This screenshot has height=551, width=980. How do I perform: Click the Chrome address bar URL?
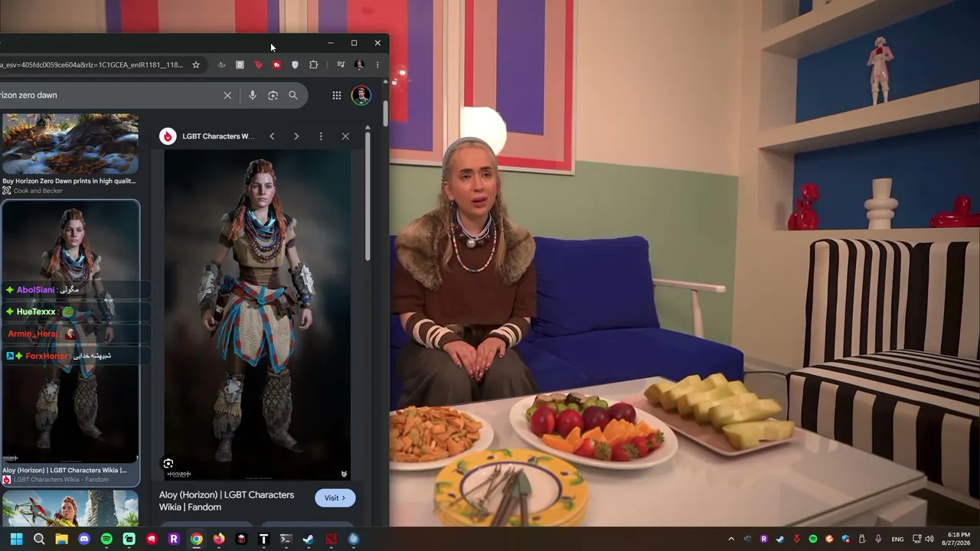[x=92, y=65]
